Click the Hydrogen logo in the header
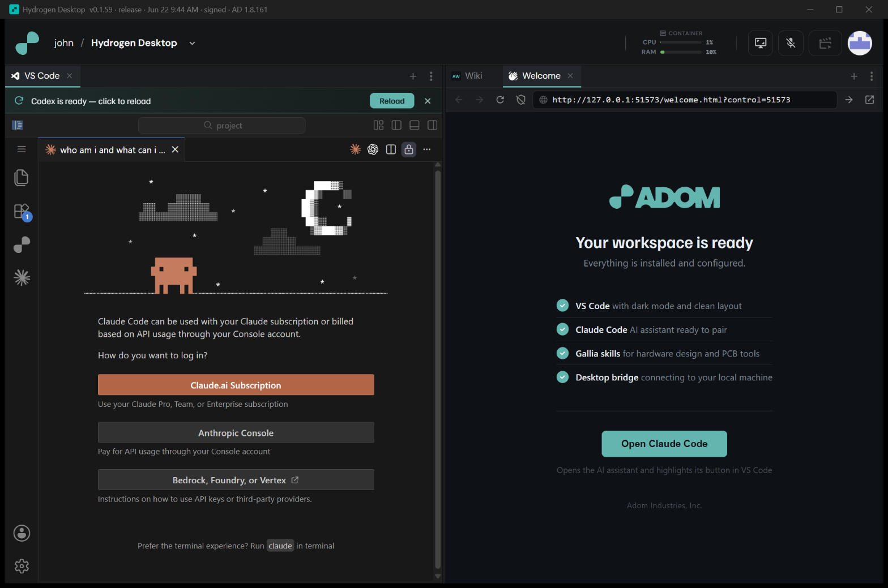 (27, 43)
